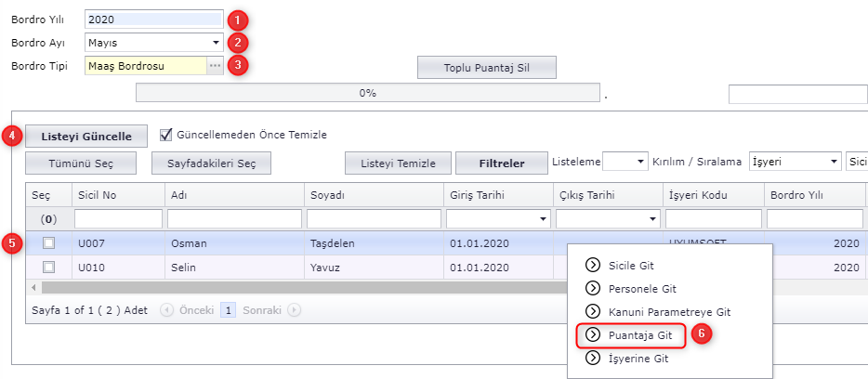
Task: Expand the Listeleme dropdown
Action: tap(639, 162)
